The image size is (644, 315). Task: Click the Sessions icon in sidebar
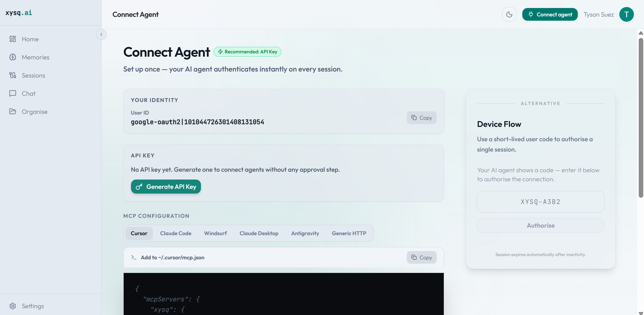tap(13, 75)
